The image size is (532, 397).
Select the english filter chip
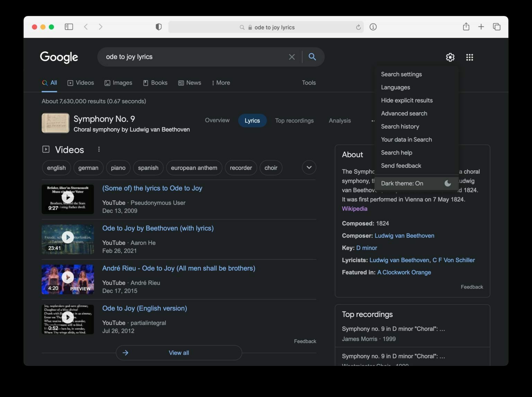pyautogui.click(x=56, y=168)
